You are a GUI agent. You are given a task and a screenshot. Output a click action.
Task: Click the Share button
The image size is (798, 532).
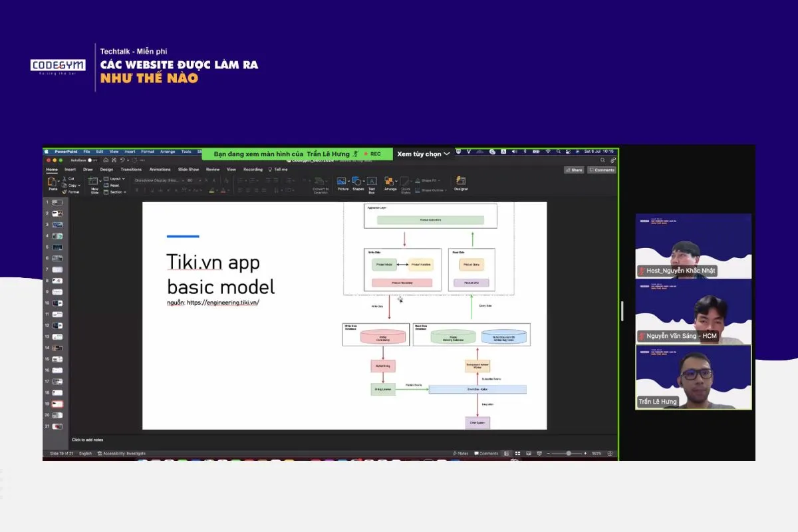[x=574, y=170]
